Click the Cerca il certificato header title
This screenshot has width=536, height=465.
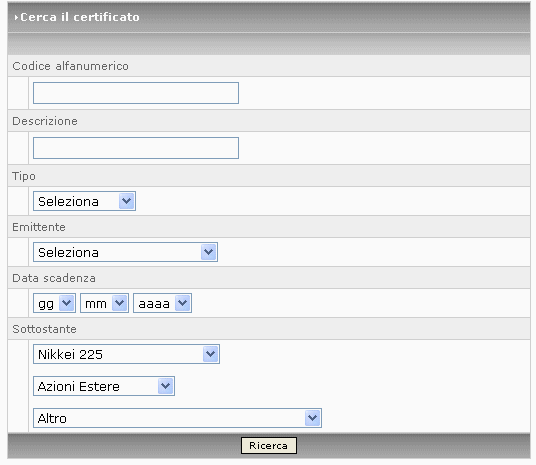point(80,17)
